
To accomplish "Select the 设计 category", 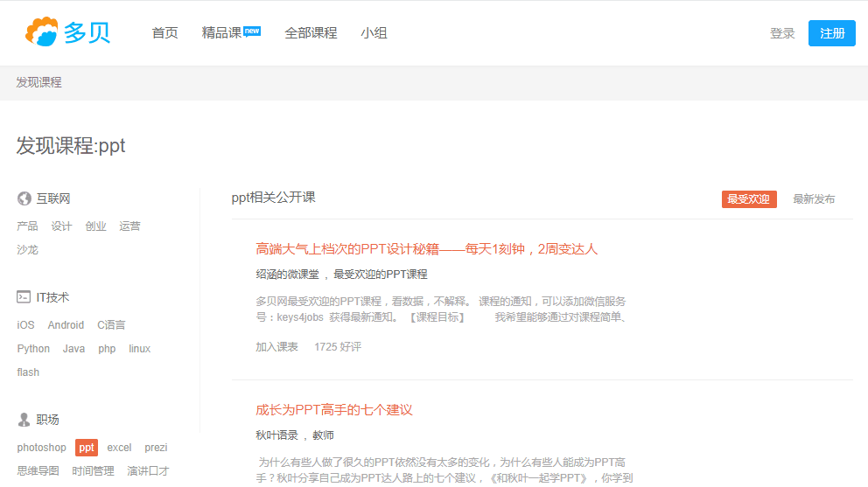I will click(x=61, y=226).
